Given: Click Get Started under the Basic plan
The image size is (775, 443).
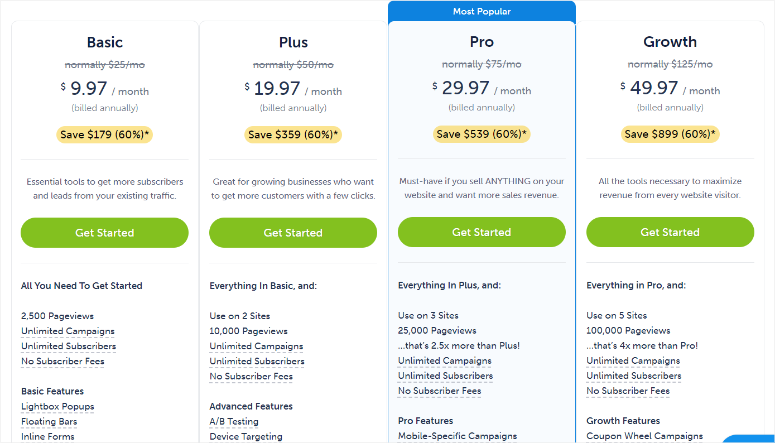Looking at the screenshot, I should coord(104,232).
